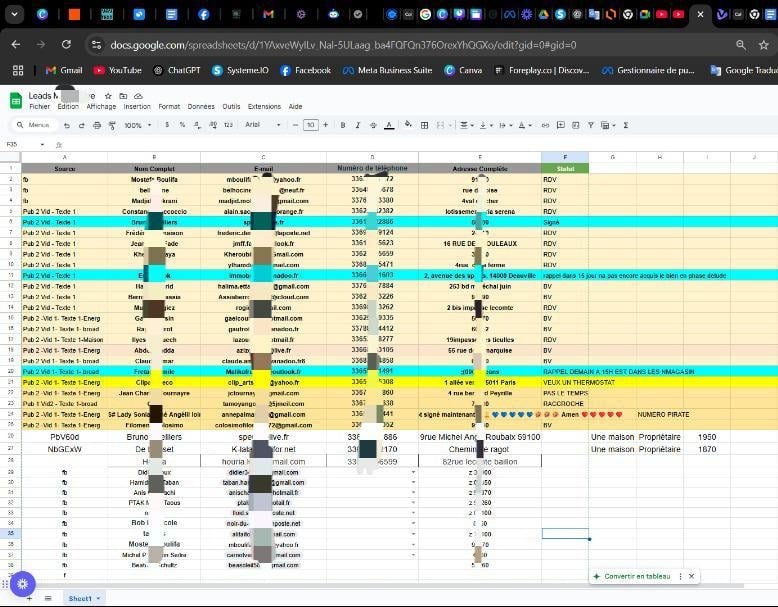Image resolution: width=778 pixels, height=607 pixels.
Task: Print the spreadsheet via the printer icon
Action: pos(97,125)
